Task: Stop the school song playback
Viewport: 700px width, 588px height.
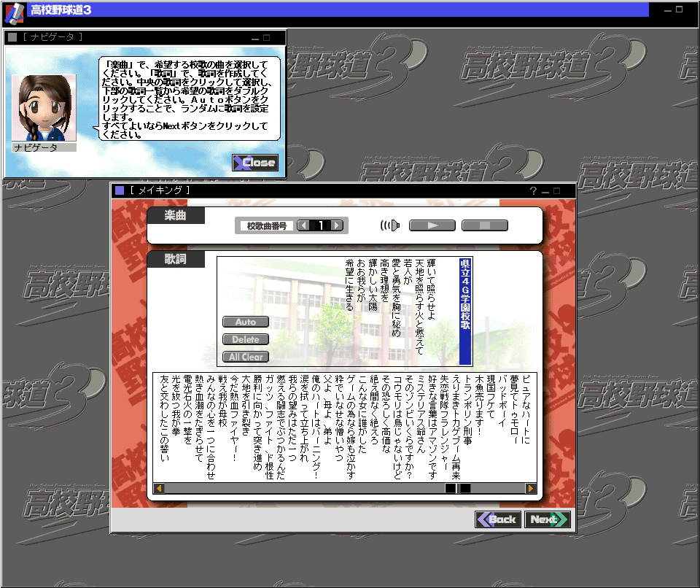Action: coord(484,225)
